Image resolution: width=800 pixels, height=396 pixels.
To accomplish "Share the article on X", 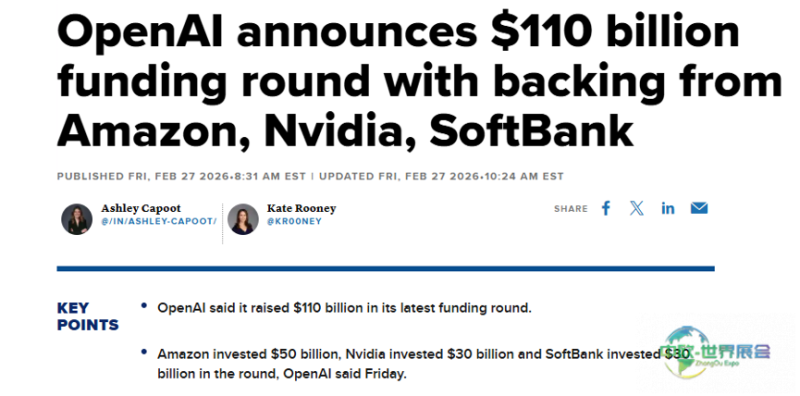I will point(636,208).
